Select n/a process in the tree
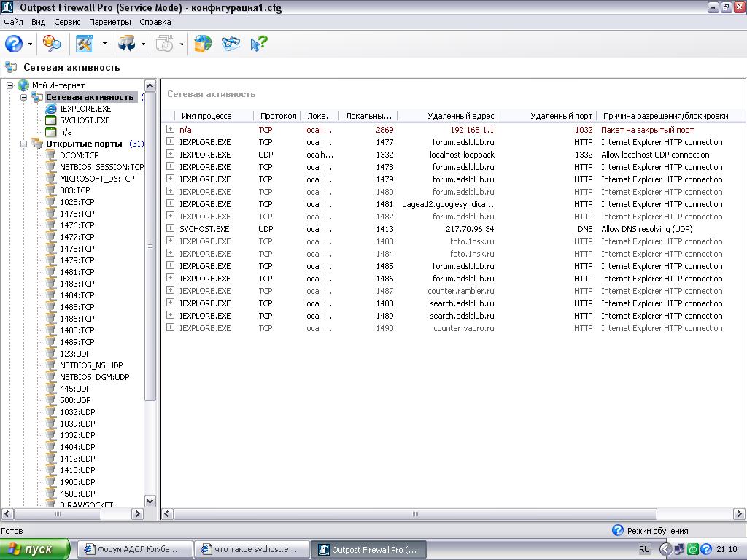 pyautogui.click(x=66, y=132)
